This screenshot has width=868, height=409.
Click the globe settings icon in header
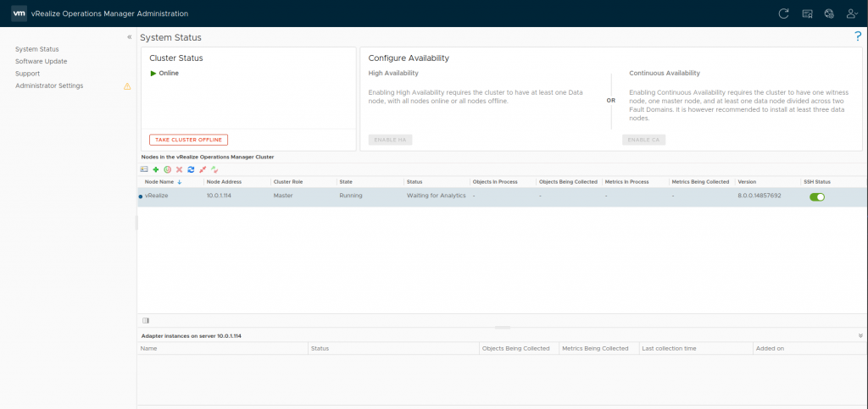[x=829, y=14]
